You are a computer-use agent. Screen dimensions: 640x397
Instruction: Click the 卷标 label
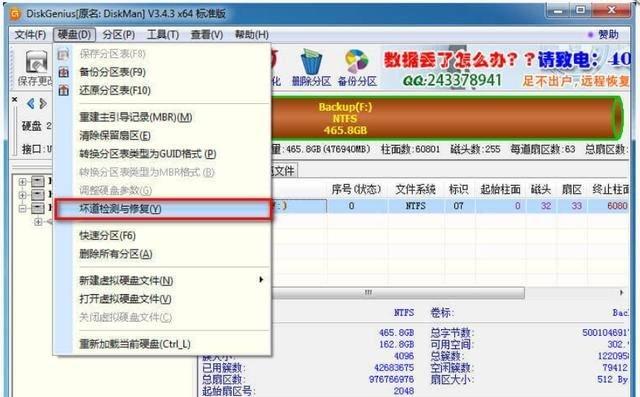[x=442, y=313]
